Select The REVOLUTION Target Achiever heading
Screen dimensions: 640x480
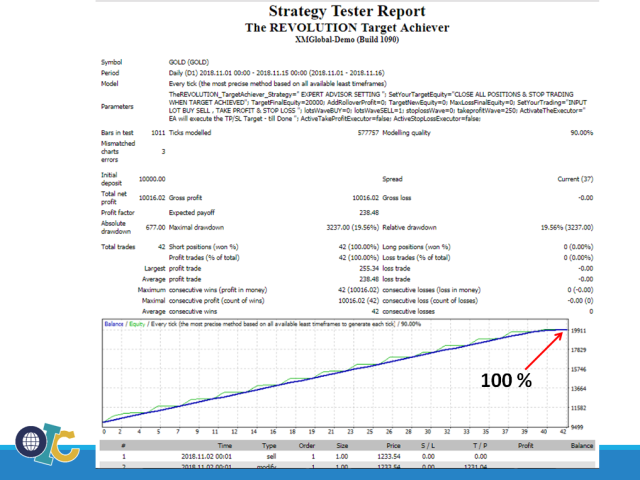tap(347, 28)
